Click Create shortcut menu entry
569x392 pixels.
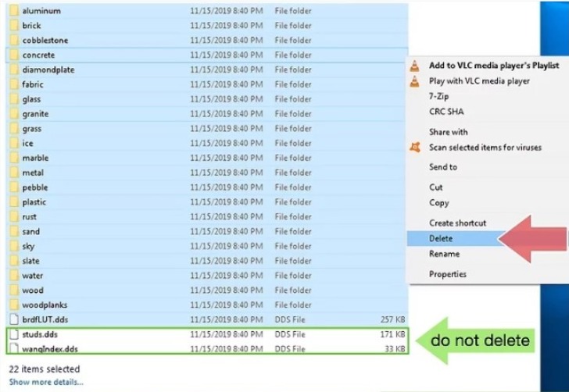coord(457,223)
